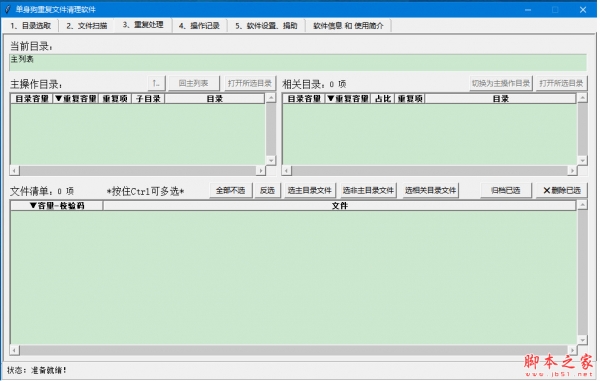
Task: Switch to the 2. 文件扫描 tab
Action: coord(86,26)
